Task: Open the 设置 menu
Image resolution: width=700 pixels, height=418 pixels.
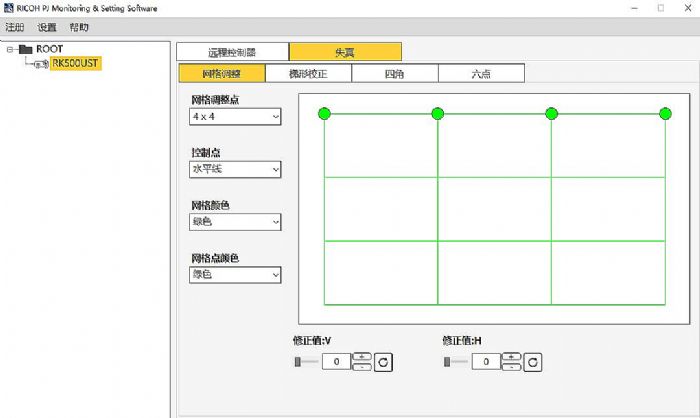Action: [47, 27]
